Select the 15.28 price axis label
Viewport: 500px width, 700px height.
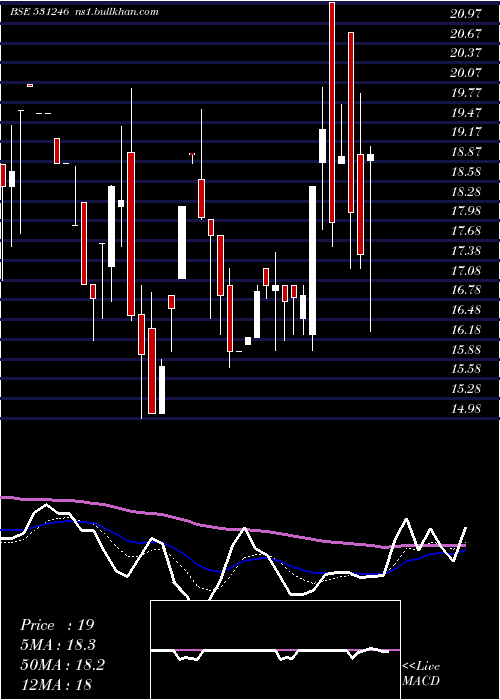click(466, 389)
